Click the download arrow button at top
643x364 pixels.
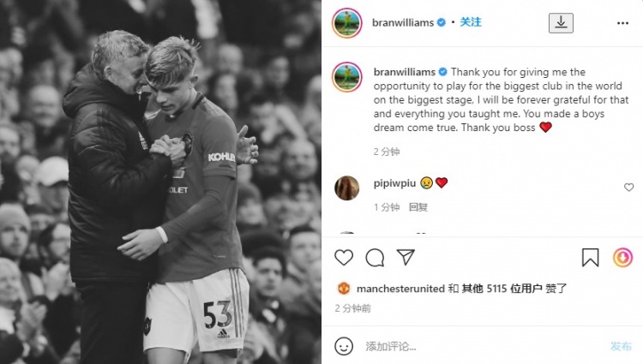point(561,23)
